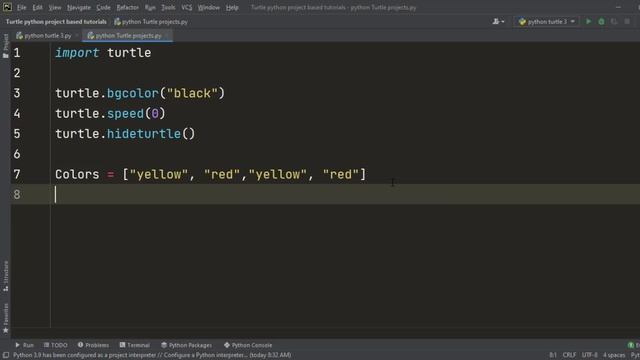Screen dimensions: 640x360
Task: Open the Problems tool window
Action: coord(93,345)
